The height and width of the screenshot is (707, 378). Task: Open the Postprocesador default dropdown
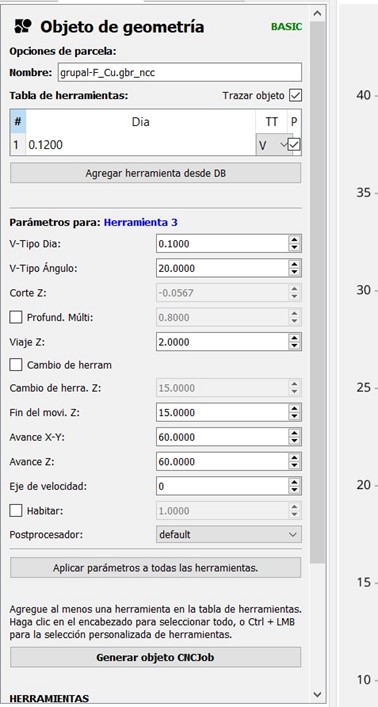coord(229,534)
